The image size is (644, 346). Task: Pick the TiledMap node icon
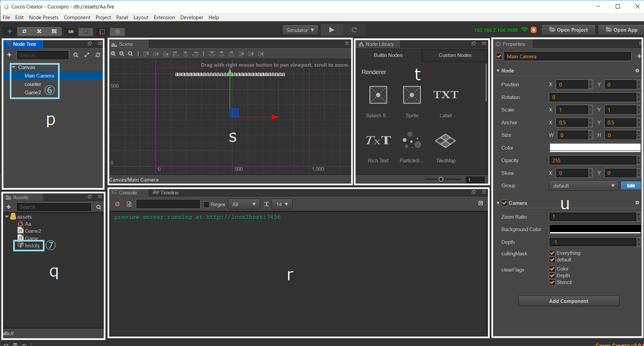[x=445, y=141]
